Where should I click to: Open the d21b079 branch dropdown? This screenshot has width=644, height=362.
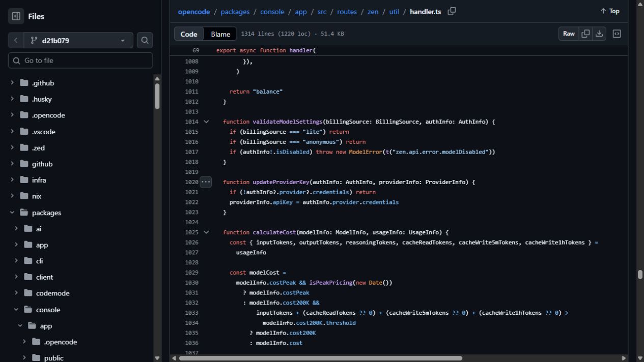(78, 40)
